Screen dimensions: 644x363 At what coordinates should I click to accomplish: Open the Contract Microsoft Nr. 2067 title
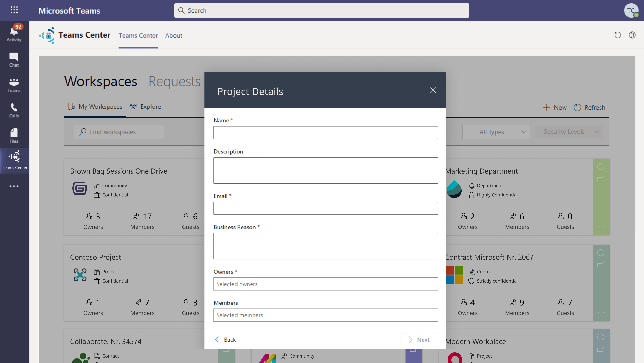[489, 257]
